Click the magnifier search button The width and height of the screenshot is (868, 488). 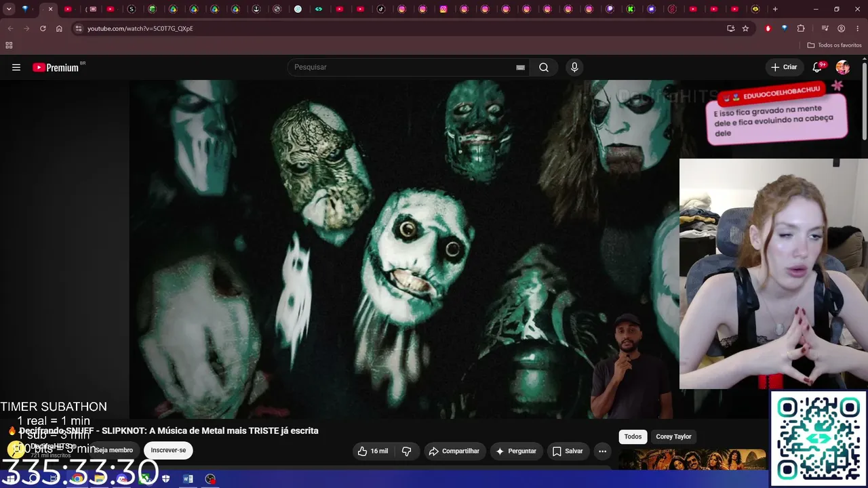coord(544,67)
